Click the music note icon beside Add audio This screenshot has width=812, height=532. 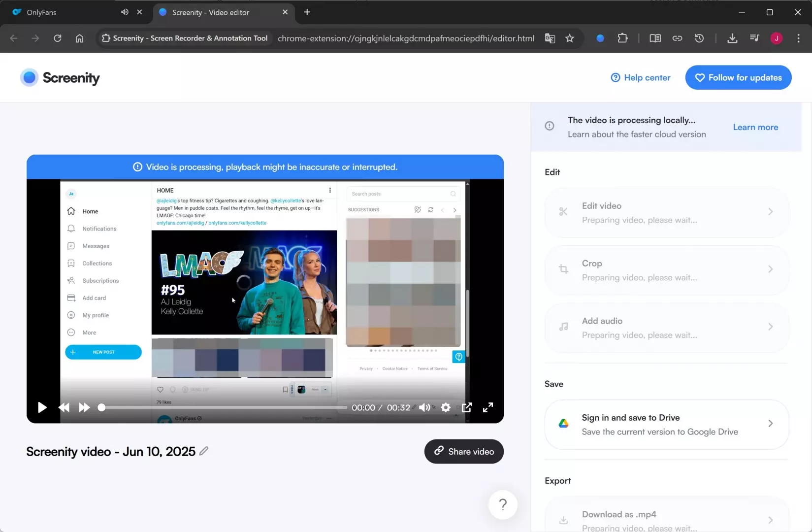point(563,327)
